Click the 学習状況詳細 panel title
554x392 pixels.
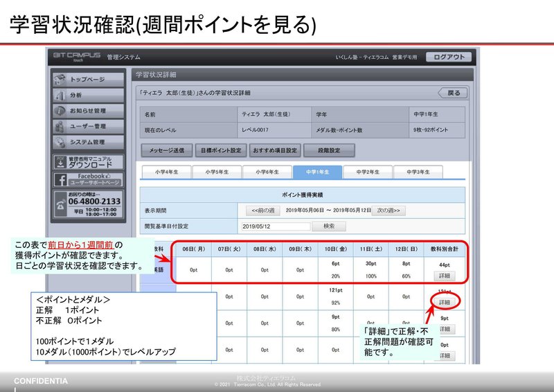[x=156, y=75]
